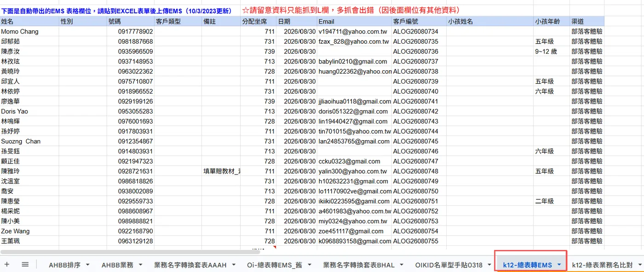Screen dimensions: 644x272
Task: Select the Email header cell
Action: [354, 22]
